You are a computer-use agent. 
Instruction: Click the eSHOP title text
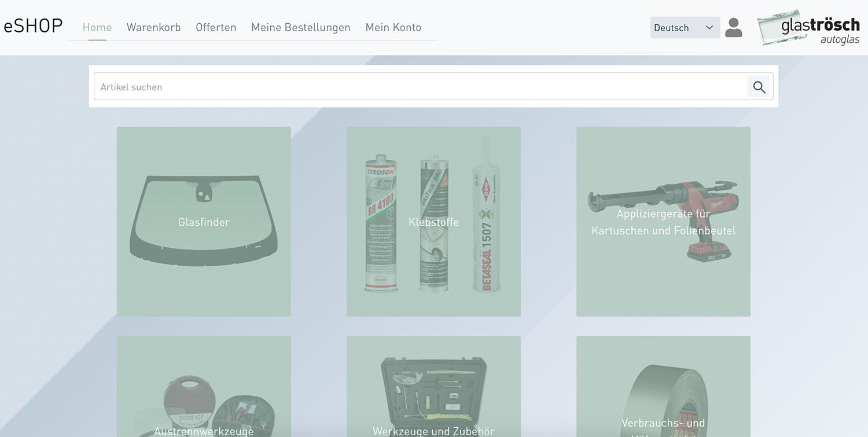point(33,26)
